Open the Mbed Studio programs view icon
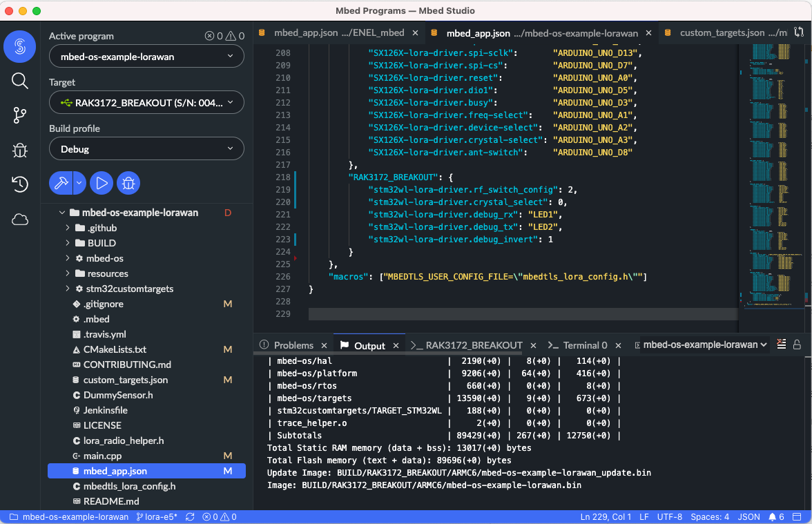The image size is (812, 524). [x=19, y=47]
